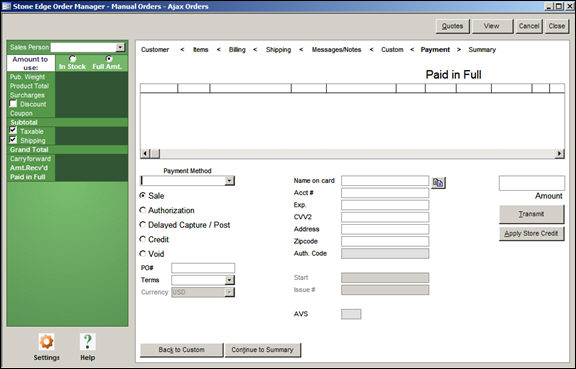
Task: Click the 'Paid in Full' heading text
Action: pos(453,75)
